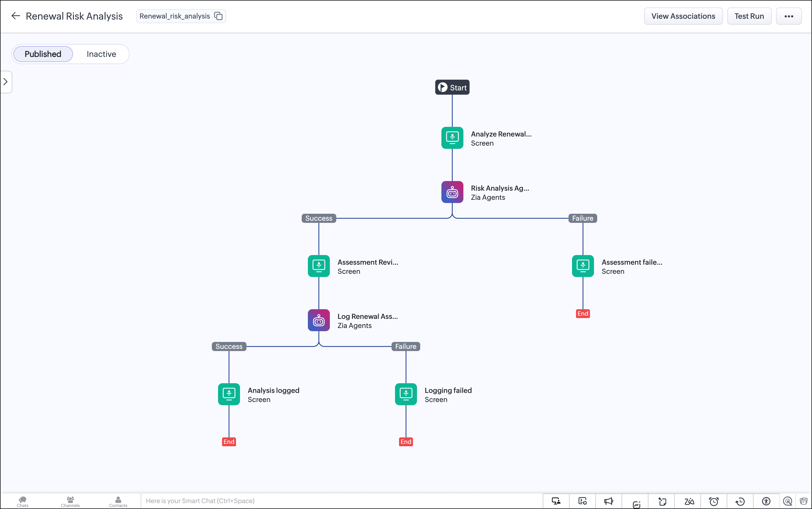The width and height of the screenshot is (812, 509).
Task: Select the Success label under Log Renewal agent
Action: coord(229,346)
